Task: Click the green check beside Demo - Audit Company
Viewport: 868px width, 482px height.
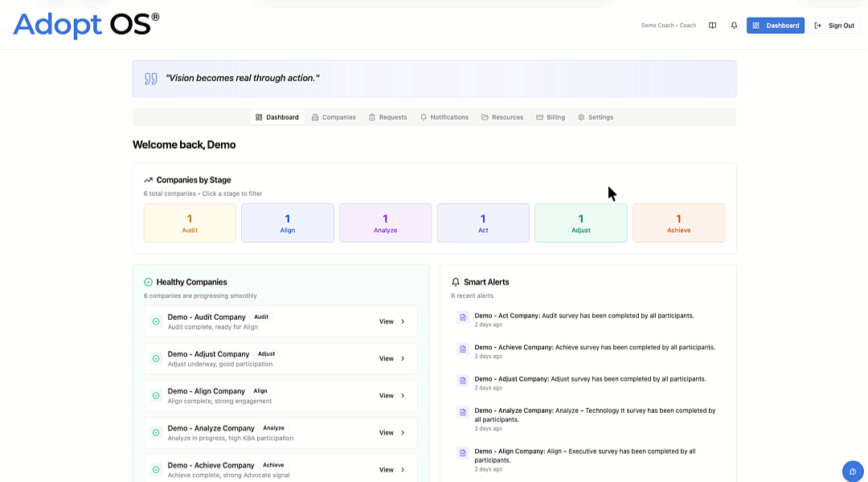Action: tap(155, 321)
